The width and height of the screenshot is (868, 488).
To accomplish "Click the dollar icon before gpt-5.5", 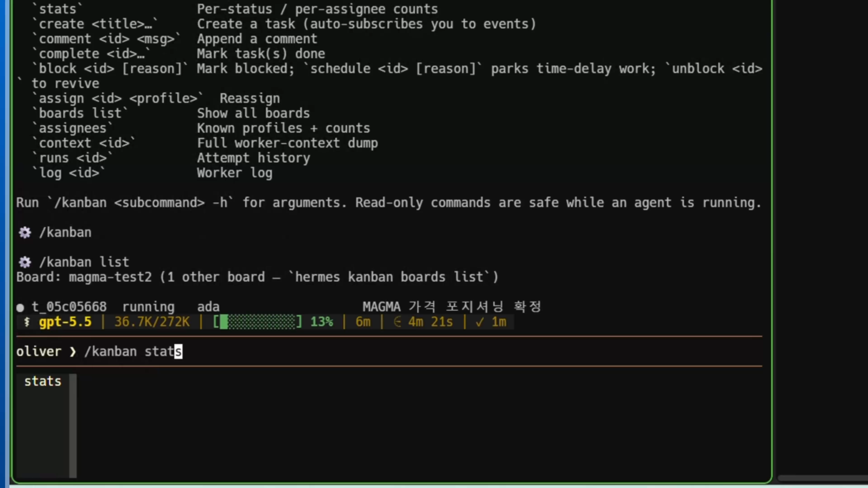I will (27, 322).
